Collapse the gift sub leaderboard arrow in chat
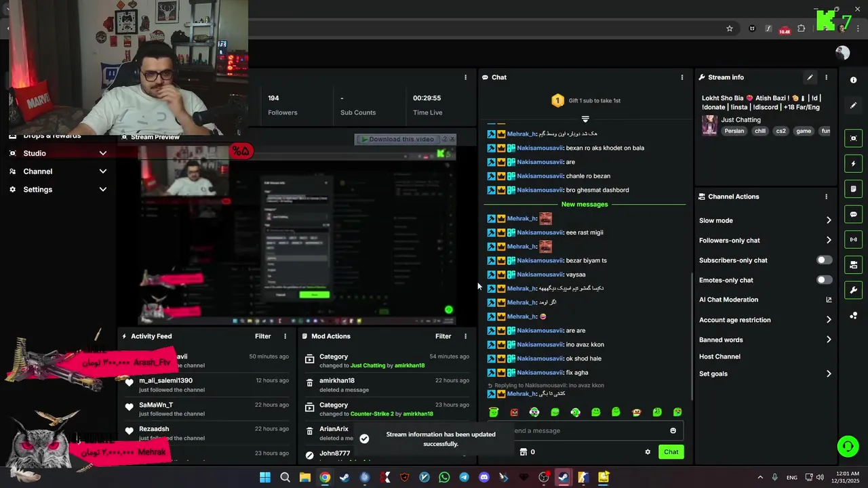 tap(585, 119)
